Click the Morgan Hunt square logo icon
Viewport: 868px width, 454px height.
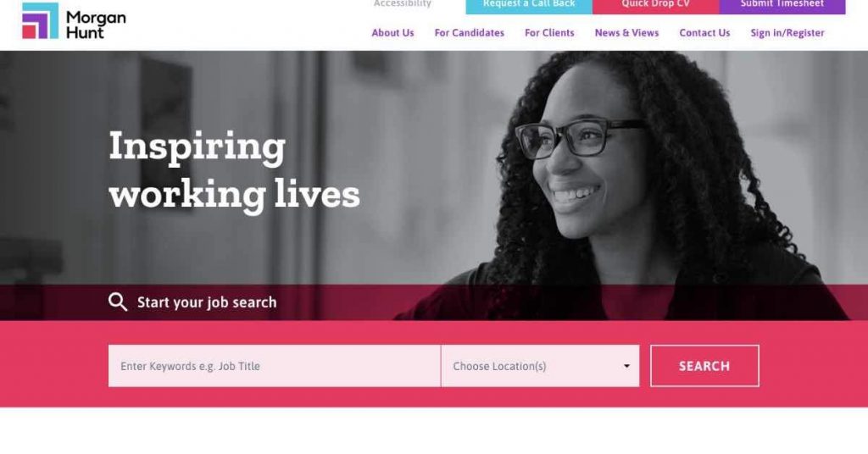pos(40,20)
